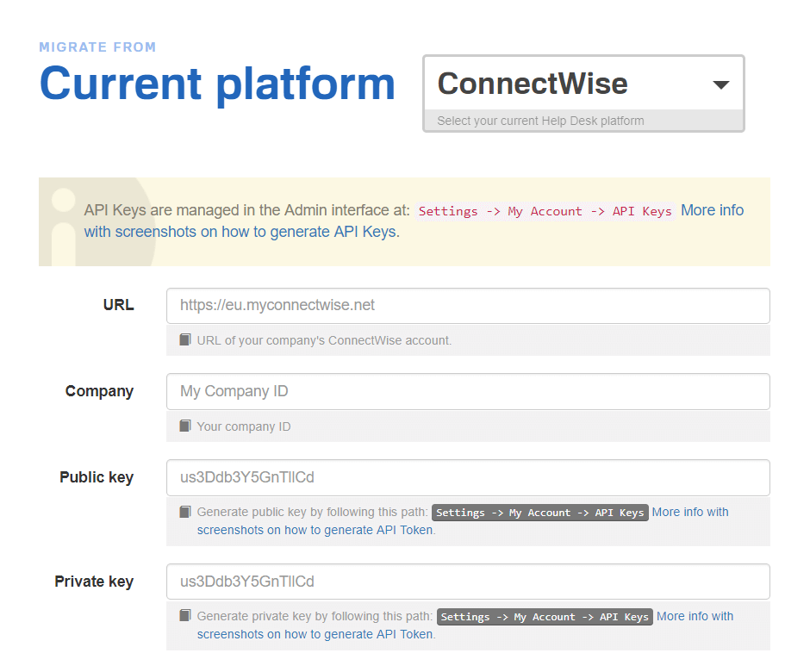Click the Public key input field
Image resolution: width=810 pixels, height=672 pixels.
468,477
